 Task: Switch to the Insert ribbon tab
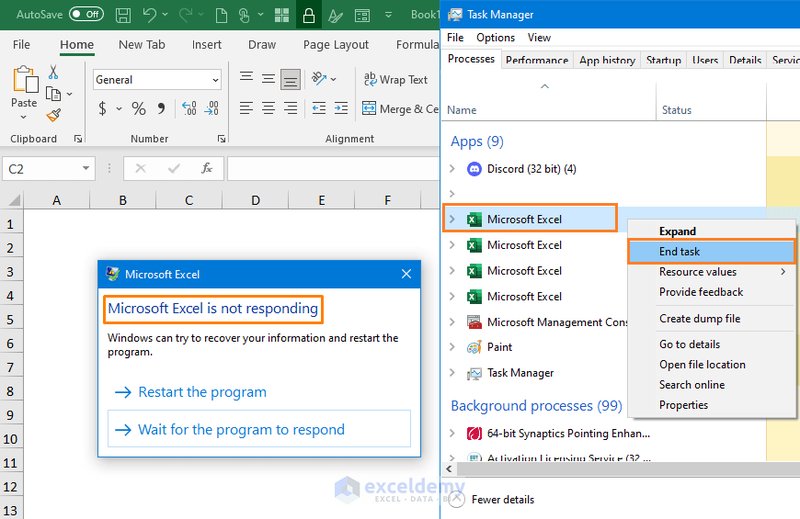pyautogui.click(x=207, y=45)
